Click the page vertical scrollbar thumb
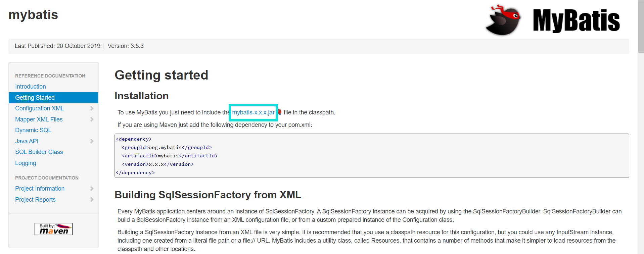 coord(641,27)
